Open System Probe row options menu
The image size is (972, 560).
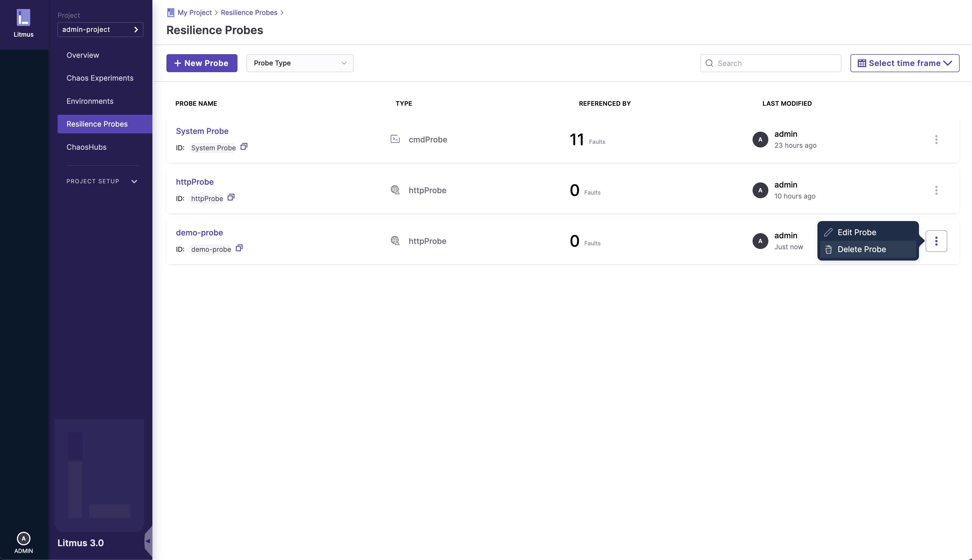pos(936,140)
